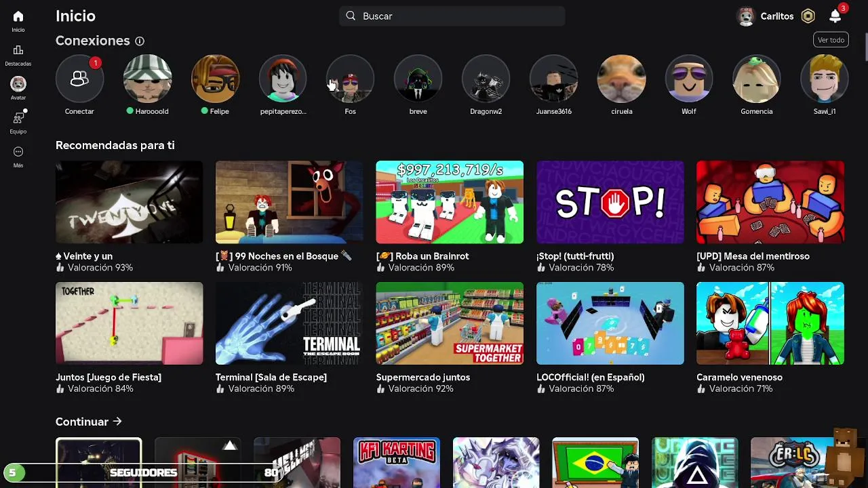
Task: Open Destacadas charts icon in sidebar
Action: tap(18, 50)
